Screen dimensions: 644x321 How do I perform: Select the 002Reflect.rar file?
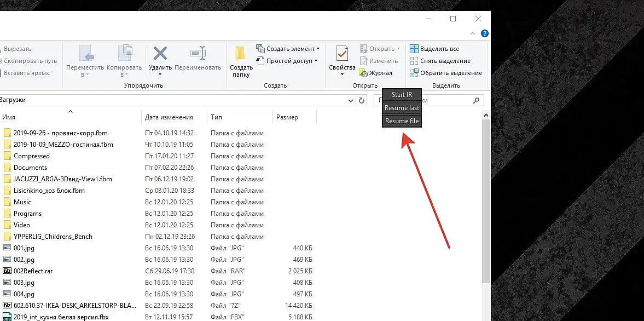(x=33, y=271)
